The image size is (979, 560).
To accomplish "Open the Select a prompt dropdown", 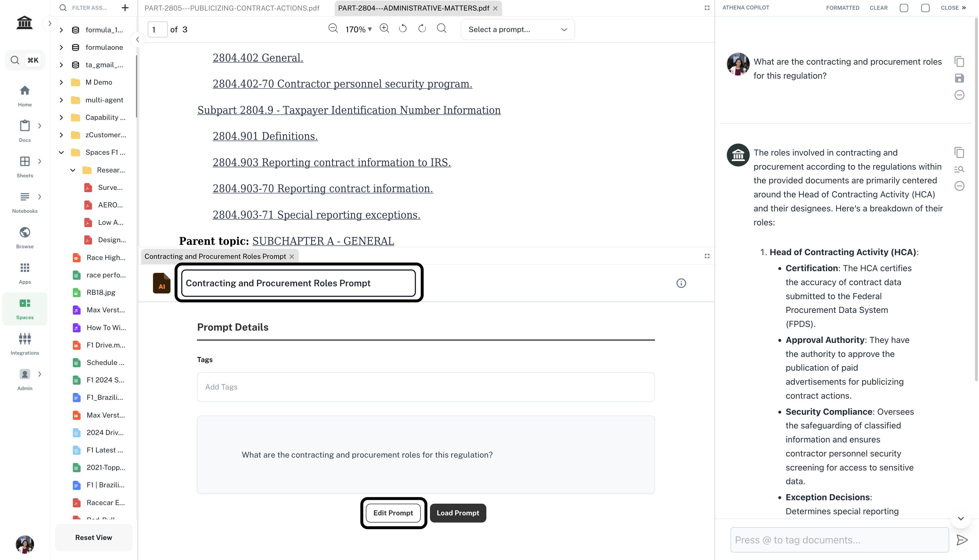I will coord(517,30).
